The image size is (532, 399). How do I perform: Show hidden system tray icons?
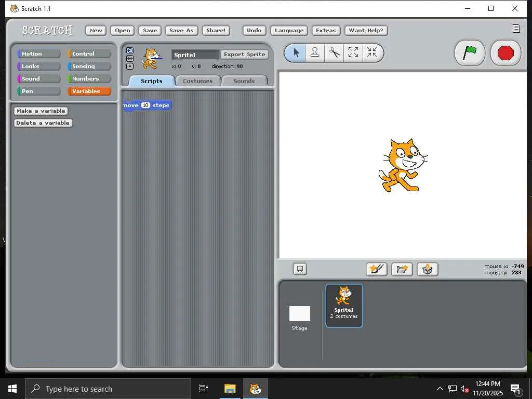(440, 389)
